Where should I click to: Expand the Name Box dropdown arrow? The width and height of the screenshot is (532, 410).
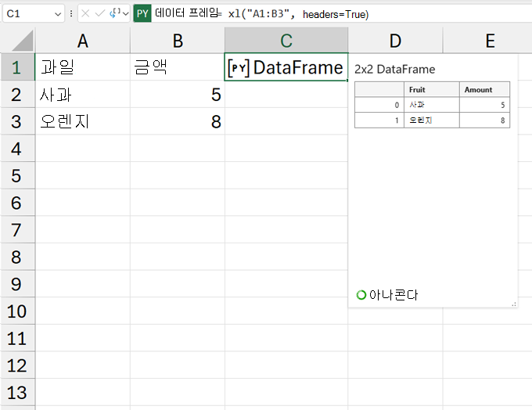pos(58,14)
